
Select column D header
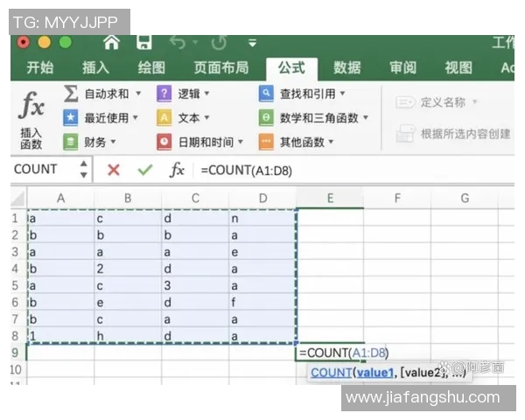point(262,199)
